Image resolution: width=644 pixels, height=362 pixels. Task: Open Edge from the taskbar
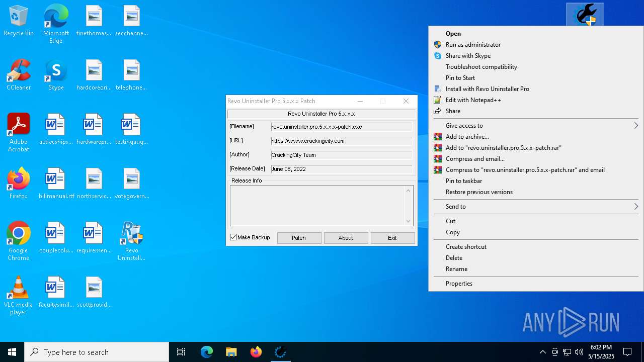pos(207,352)
